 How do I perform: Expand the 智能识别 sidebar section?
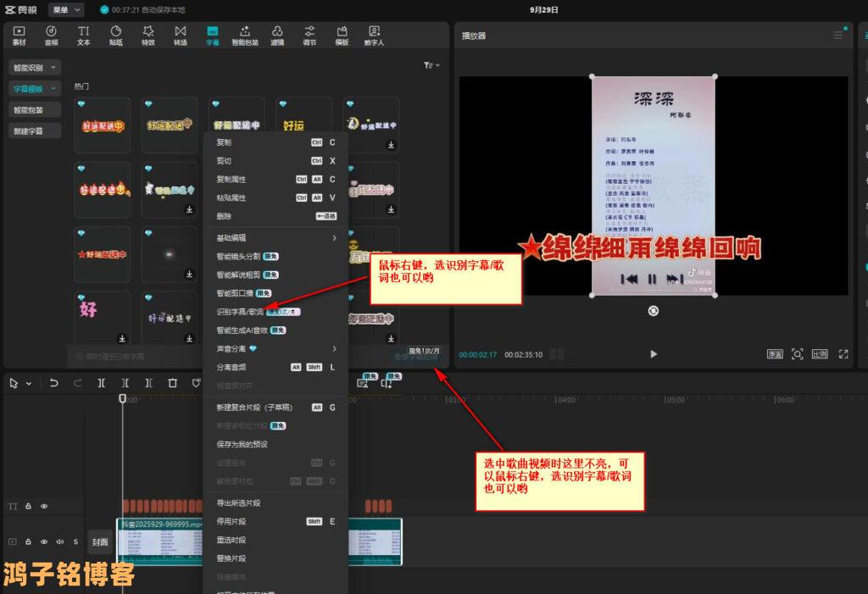click(x=35, y=67)
